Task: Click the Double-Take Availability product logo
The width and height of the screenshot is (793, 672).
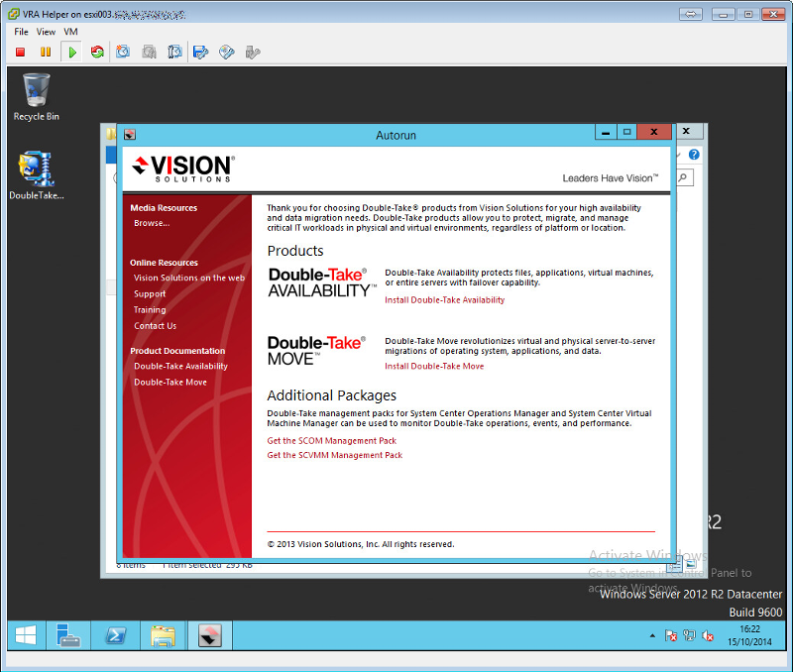Action: (x=322, y=282)
